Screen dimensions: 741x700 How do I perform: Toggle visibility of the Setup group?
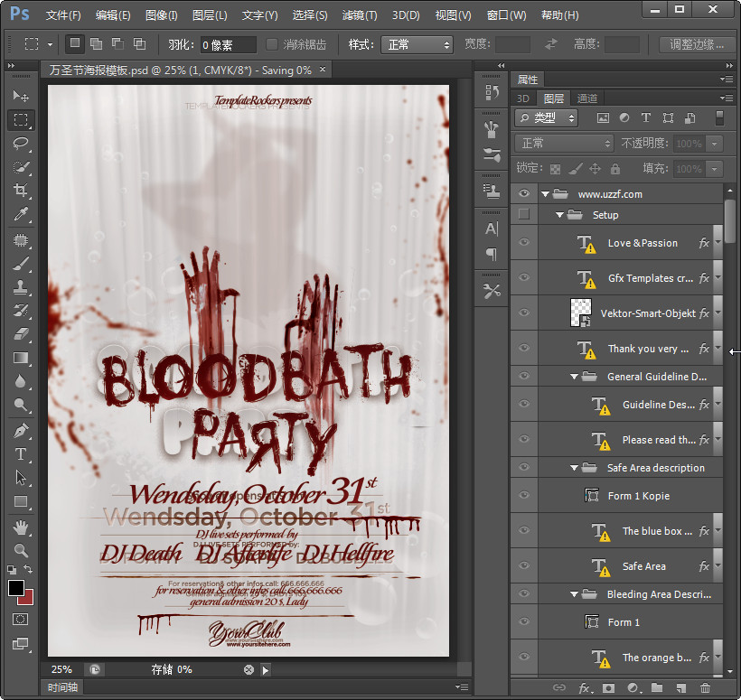(524, 215)
